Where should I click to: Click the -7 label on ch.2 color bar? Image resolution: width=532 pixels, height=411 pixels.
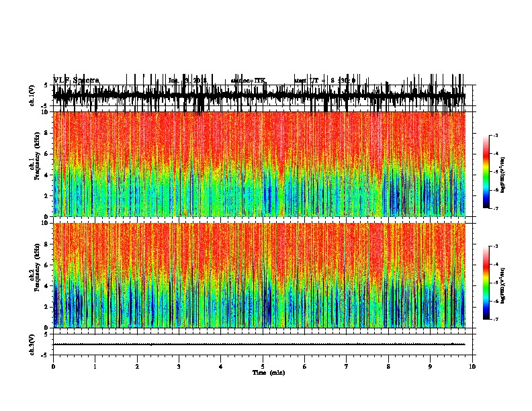click(495, 319)
